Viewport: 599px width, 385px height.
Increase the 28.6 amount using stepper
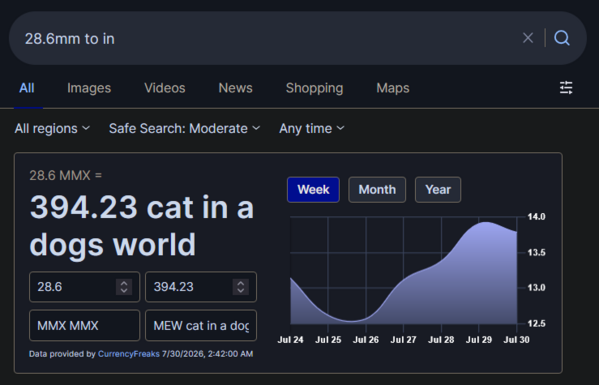tap(124, 283)
